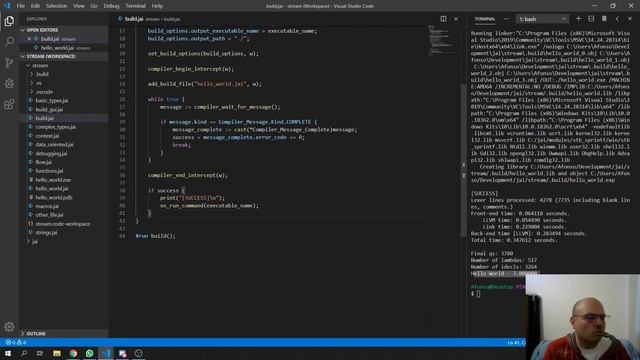Click the "#run build();" line in editor
The height and width of the screenshot is (360, 640).
pos(156,236)
